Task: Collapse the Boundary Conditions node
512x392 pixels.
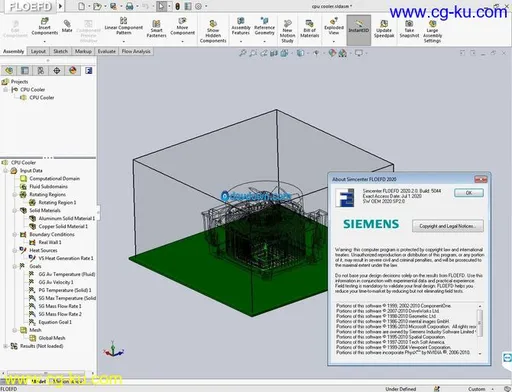Action: point(15,234)
